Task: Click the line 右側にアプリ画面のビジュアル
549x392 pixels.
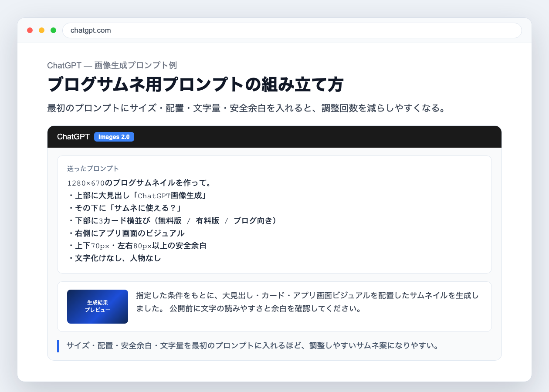Action: coord(126,233)
